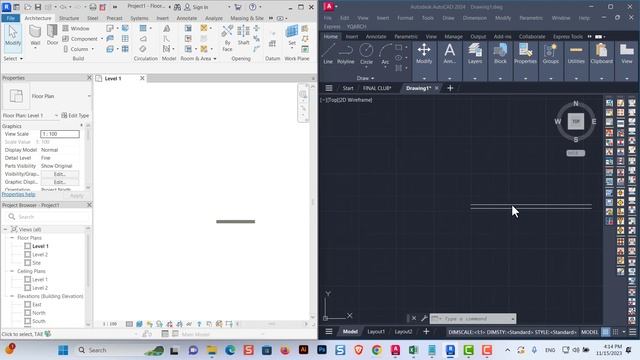The height and width of the screenshot is (360, 640).
Task: Open the AutoCAD Modify panel button
Action: click(424, 54)
